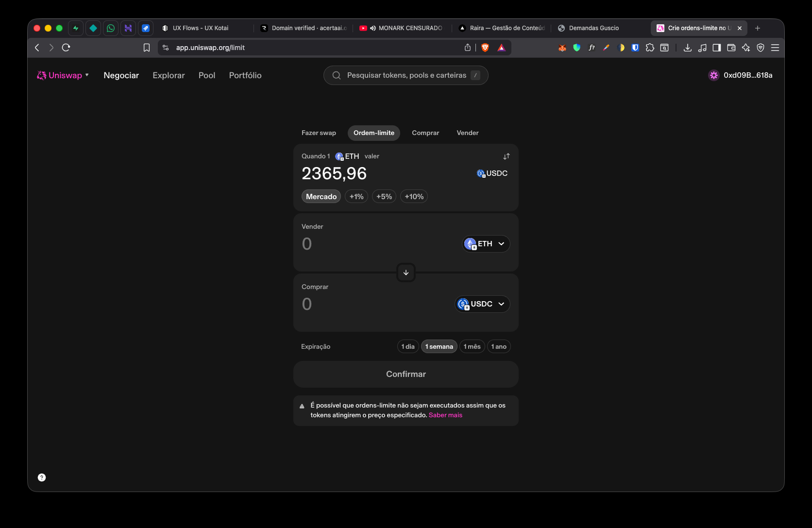
Task: Open the ETH sell token selector
Action: point(486,244)
